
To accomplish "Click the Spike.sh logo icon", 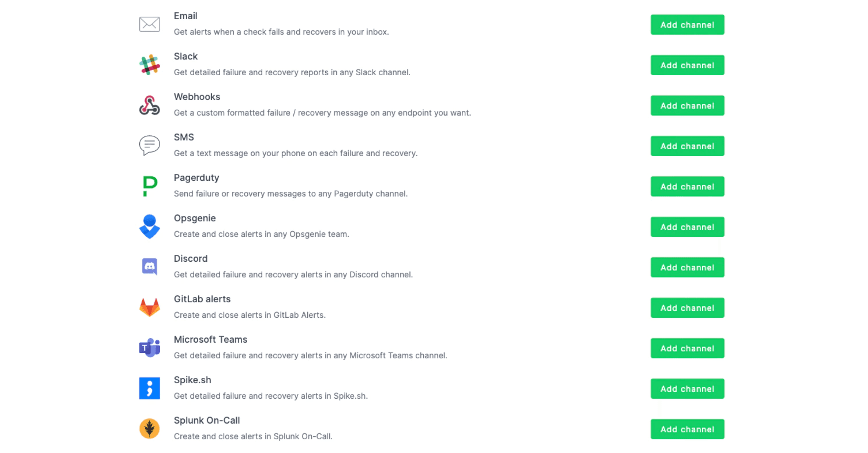I will click(149, 388).
